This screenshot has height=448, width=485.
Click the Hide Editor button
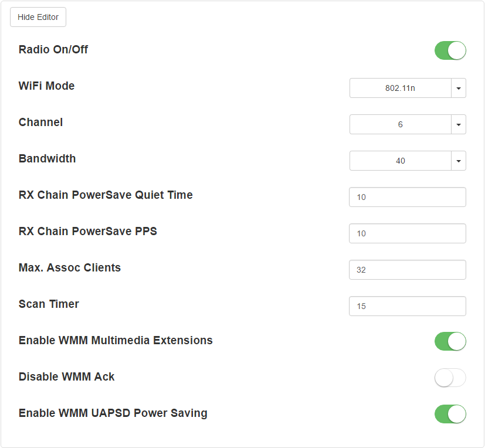click(38, 17)
